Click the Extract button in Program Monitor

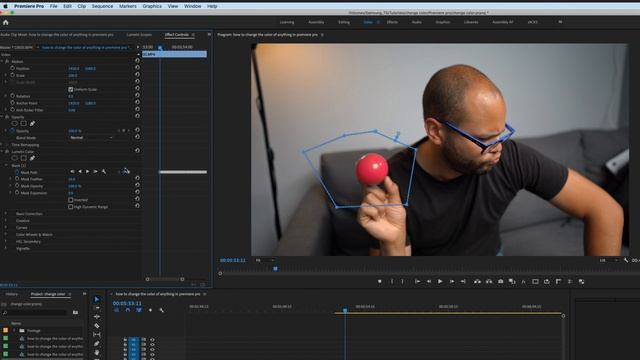point(489,281)
